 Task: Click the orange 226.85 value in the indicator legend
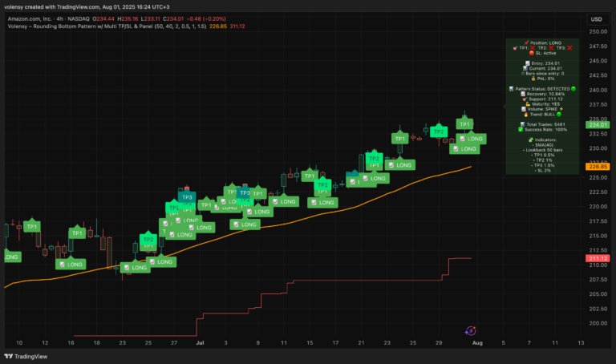(217, 26)
